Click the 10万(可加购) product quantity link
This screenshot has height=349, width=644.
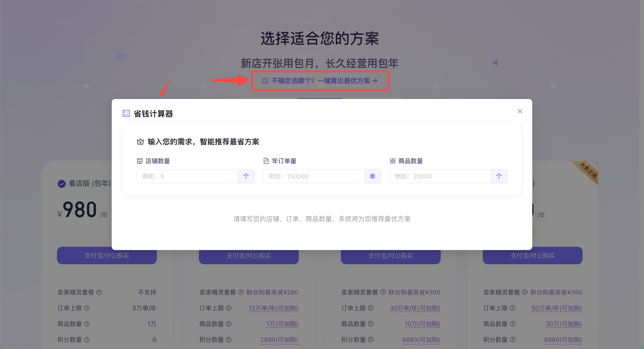click(x=422, y=324)
